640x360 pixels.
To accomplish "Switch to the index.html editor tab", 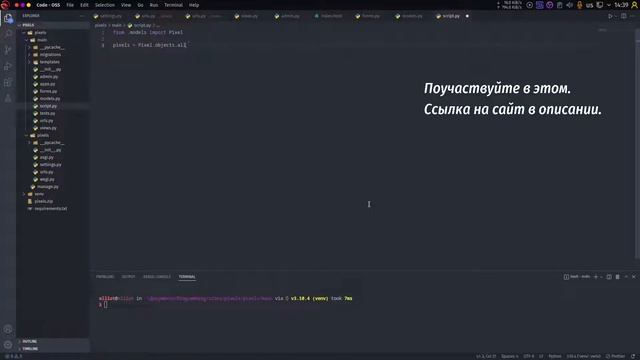I will (329, 16).
